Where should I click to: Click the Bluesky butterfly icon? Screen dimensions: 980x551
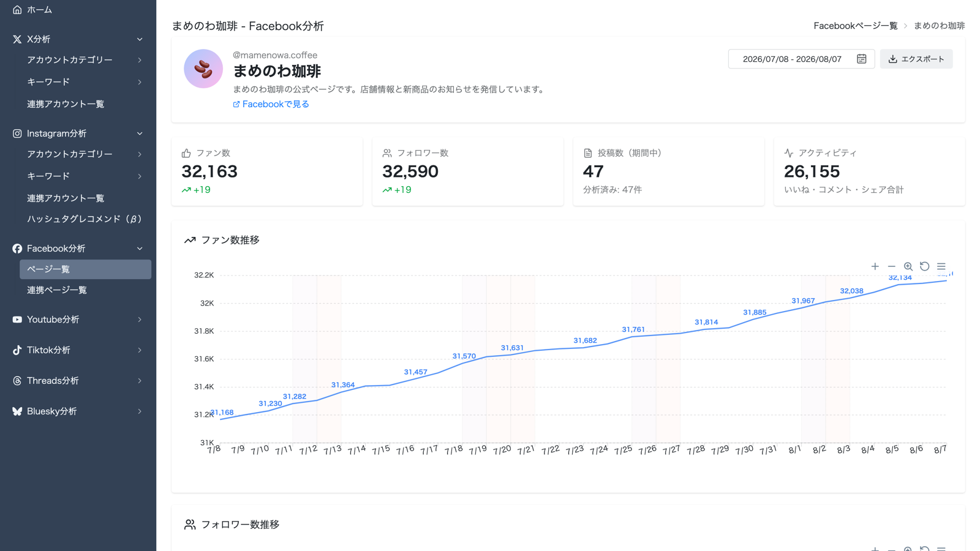pyautogui.click(x=17, y=411)
